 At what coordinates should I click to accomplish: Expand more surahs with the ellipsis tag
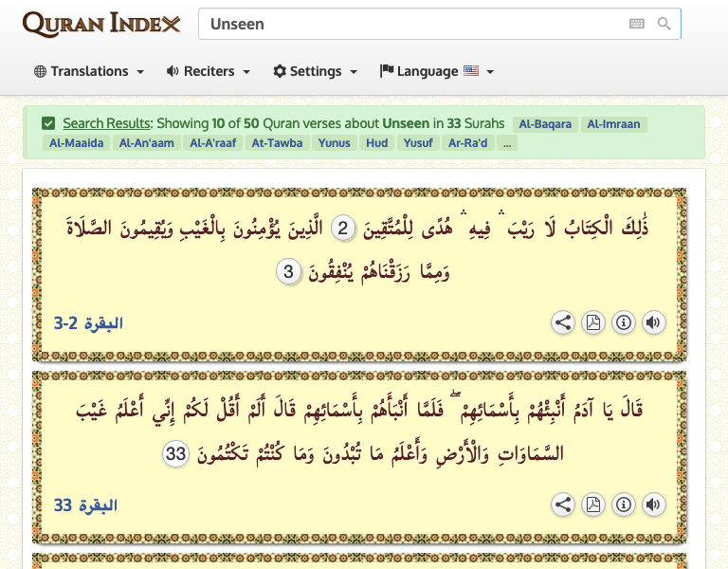tap(507, 143)
